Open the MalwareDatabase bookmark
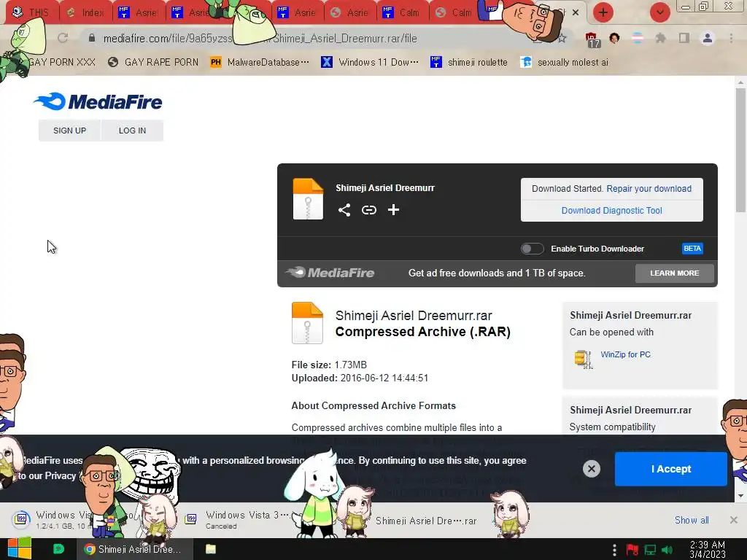 point(260,62)
